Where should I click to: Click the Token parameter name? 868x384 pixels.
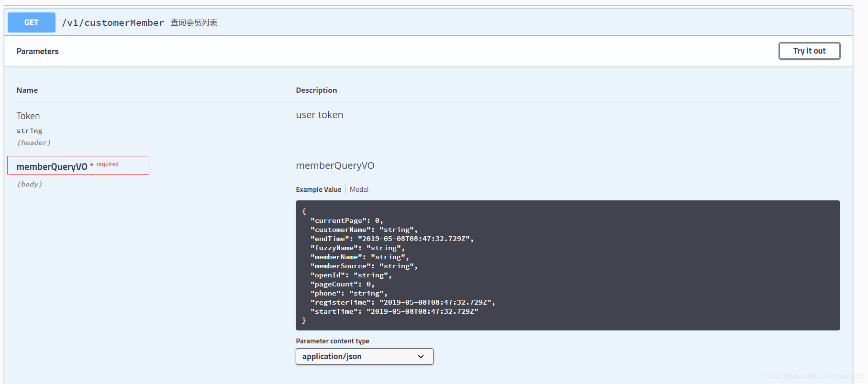(x=28, y=116)
